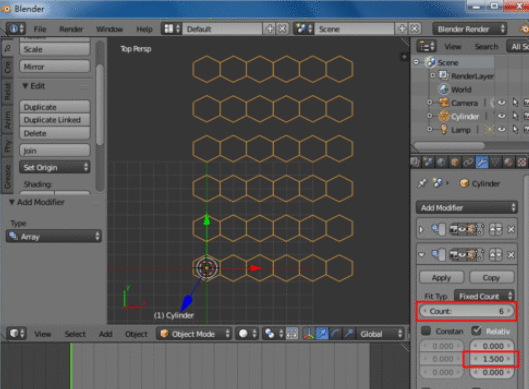Select the scale manipulator icon

[349, 334]
